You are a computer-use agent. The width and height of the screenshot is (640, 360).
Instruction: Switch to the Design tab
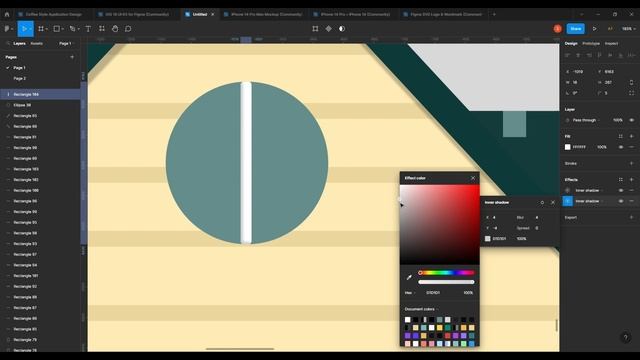point(571,43)
